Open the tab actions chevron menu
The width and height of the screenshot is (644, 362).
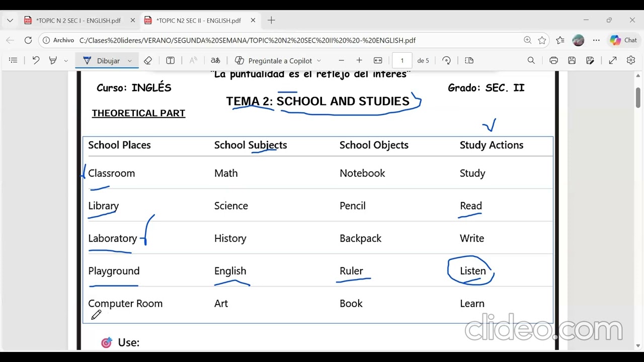point(10,21)
